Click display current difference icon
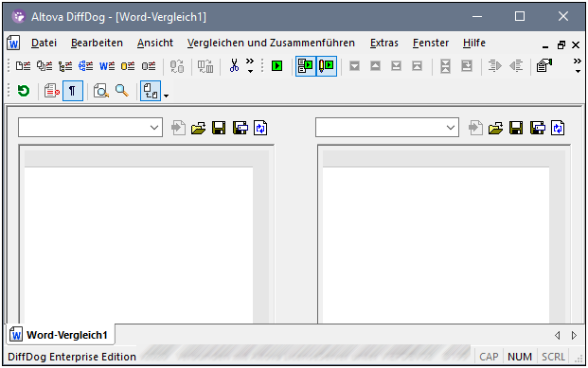 (445, 66)
